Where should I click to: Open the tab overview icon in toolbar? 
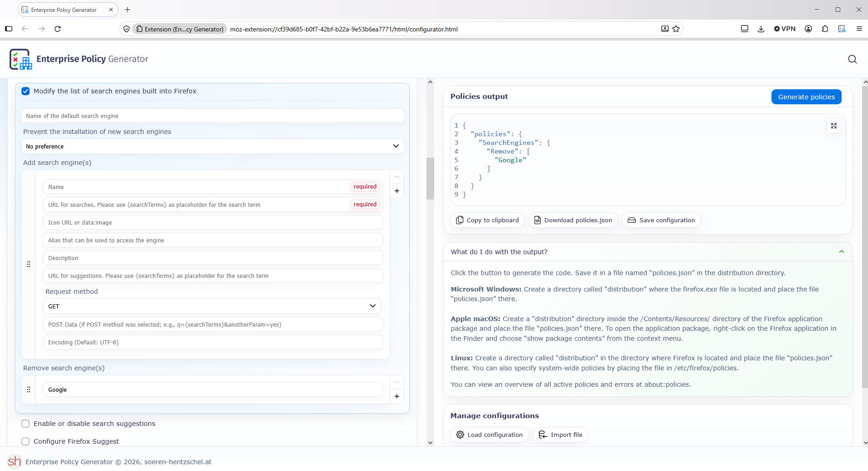(x=745, y=29)
